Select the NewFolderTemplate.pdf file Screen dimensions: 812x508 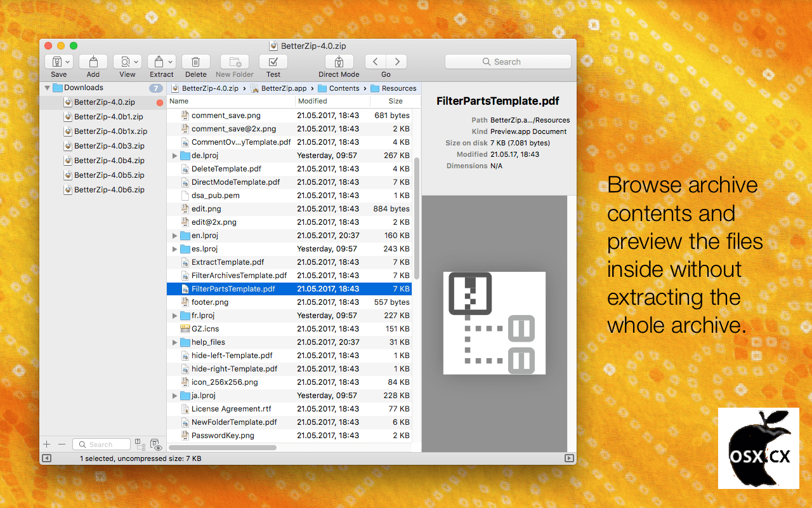click(x=289, y=422)
